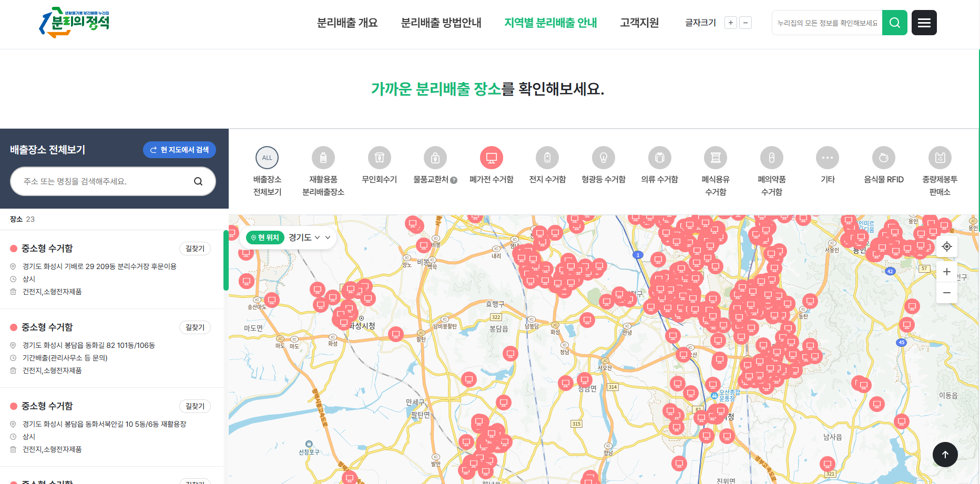
Task: Select the 전지 수거함 filter icon
Action: click(547, 158)
